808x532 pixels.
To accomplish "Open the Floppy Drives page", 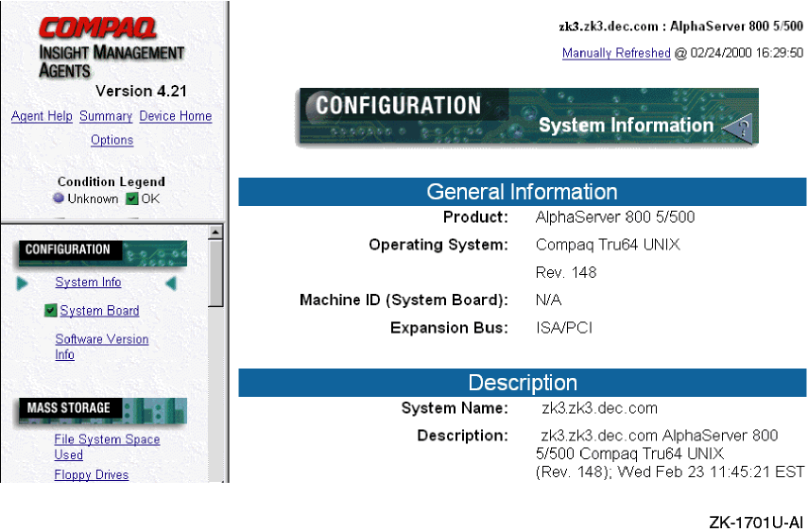I will (x=92, y=475).
